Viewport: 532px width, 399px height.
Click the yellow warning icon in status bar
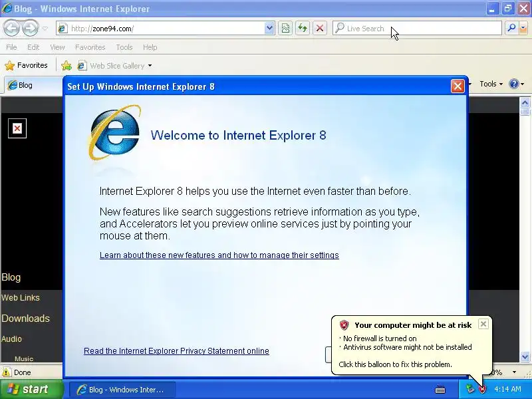coord(6,372)
